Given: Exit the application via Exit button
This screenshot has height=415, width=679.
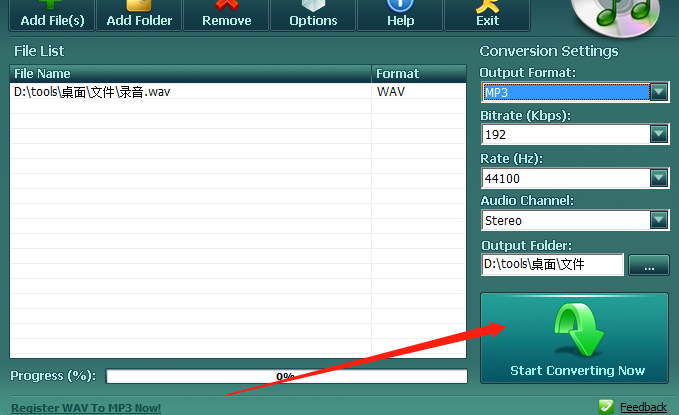Looking at the screenshot, I should (x=487, y=15).
